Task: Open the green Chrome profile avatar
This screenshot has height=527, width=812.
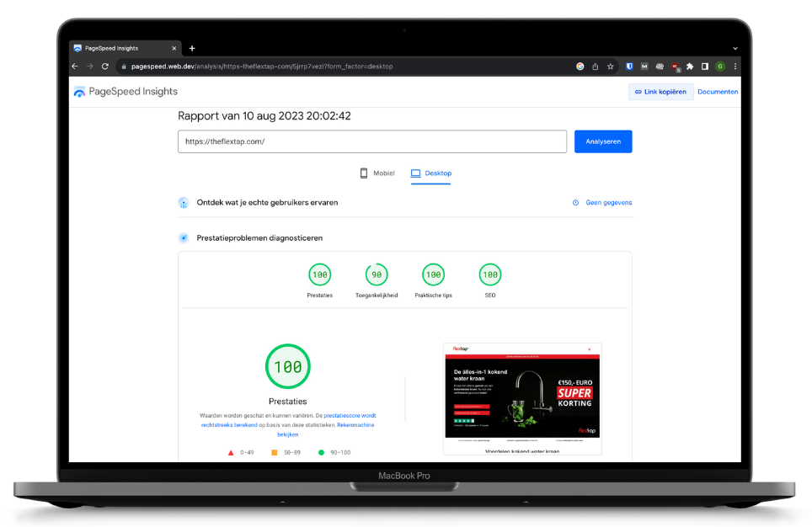Action: tap(720, 67)
